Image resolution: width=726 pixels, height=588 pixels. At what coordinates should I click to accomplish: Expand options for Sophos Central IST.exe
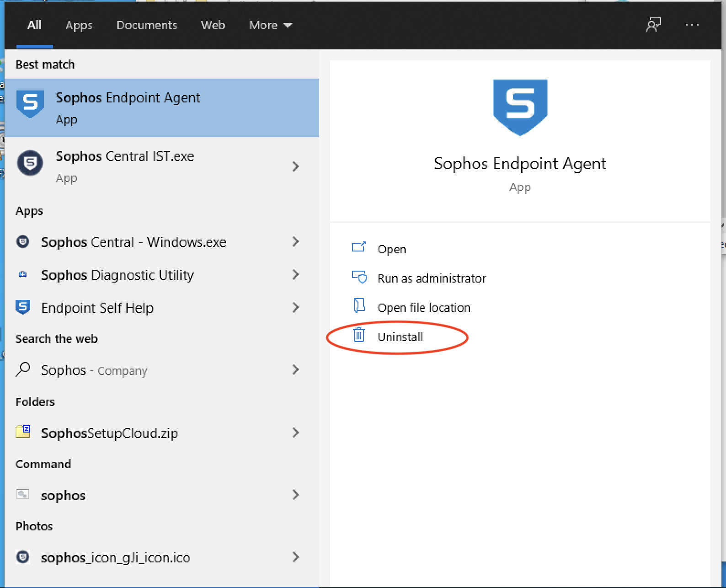(x=296, y=166)
